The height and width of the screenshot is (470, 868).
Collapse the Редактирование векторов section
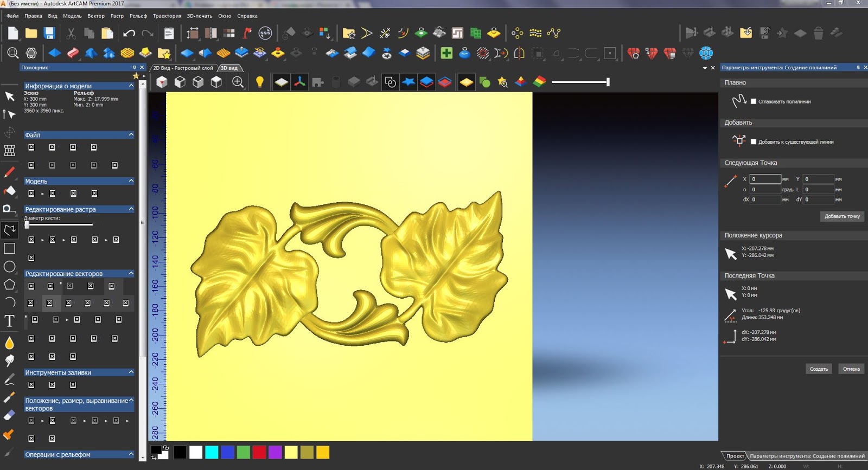coord(131,274)
